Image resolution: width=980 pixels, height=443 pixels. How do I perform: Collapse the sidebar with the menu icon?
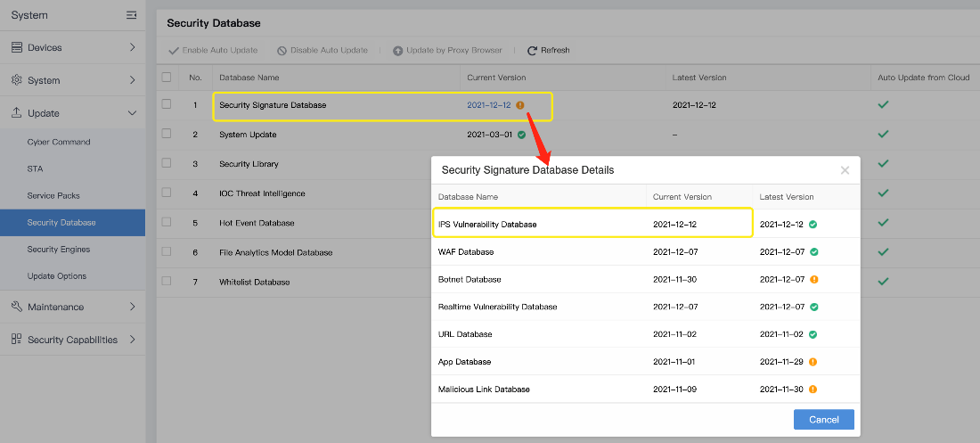tap(131, 15)
